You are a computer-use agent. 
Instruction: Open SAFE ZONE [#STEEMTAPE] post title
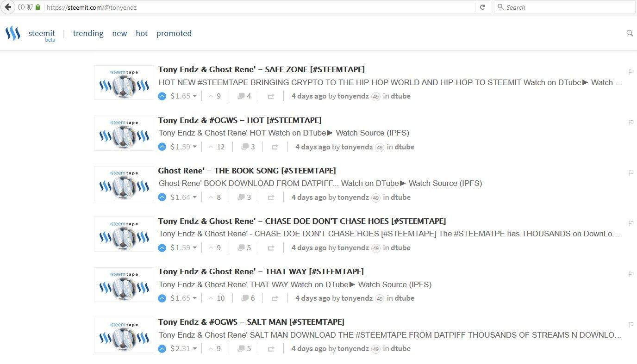point(262,69)
